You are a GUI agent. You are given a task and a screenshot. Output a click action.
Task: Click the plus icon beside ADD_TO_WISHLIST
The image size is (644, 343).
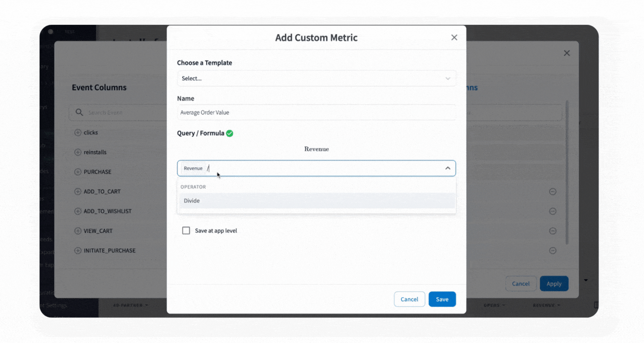(78, 211)
